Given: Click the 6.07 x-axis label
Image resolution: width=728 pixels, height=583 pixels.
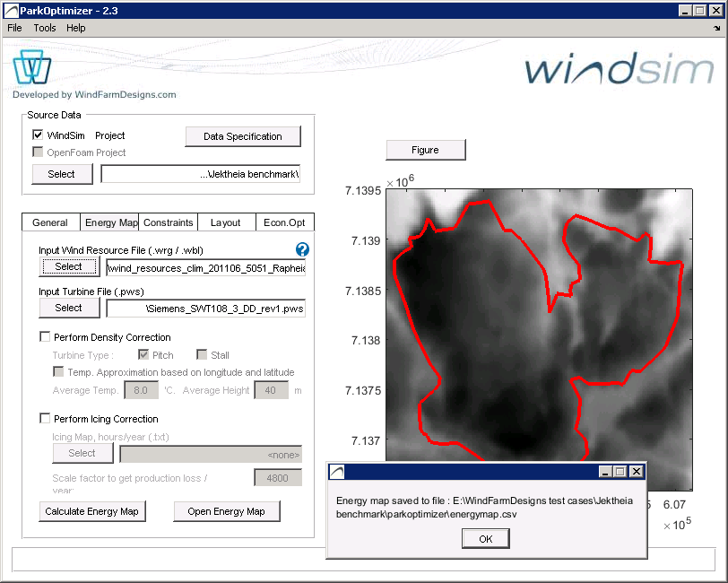Looking at the screenshot, I should click(x=674, y=504).
